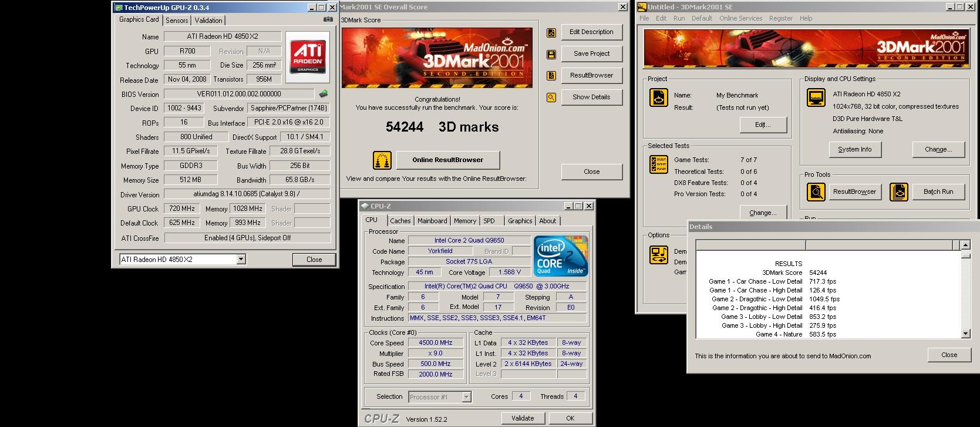Click the BIOS save chip icon in GPU-Z

(324, 93)
